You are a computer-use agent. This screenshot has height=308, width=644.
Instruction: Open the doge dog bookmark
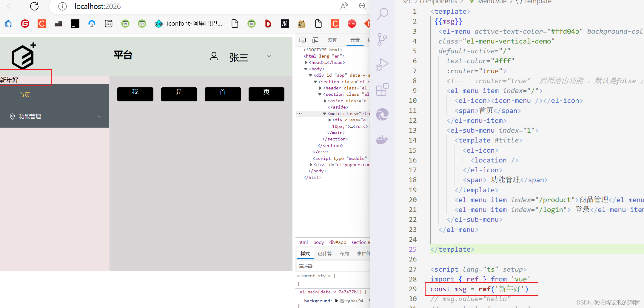click(x=302, y=24)
